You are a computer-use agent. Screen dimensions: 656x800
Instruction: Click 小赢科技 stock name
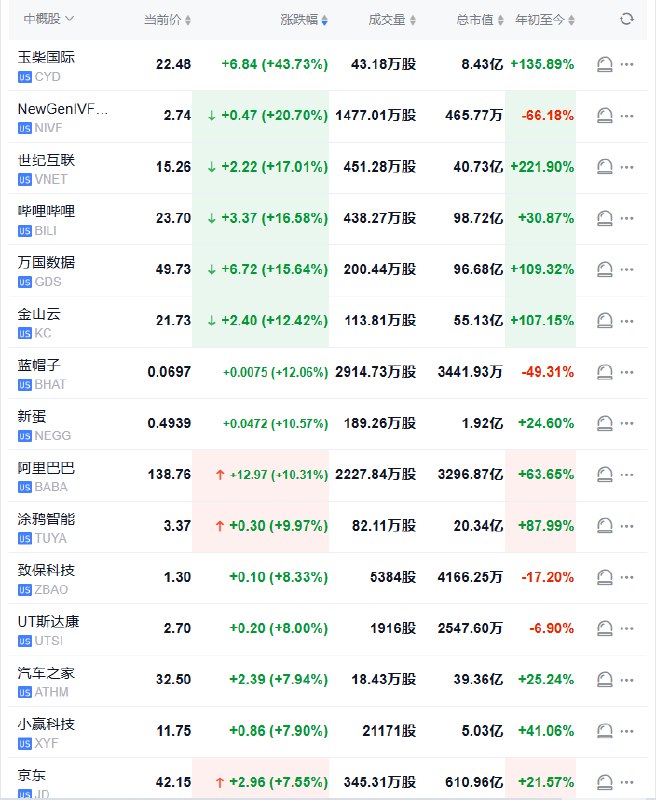point(46,724)
